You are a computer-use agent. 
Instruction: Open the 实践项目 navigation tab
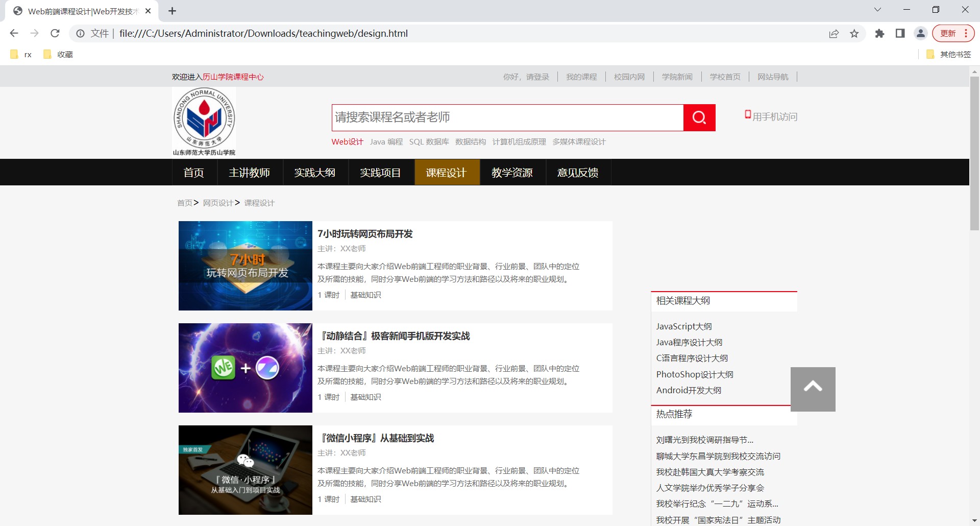coord(381,173)
